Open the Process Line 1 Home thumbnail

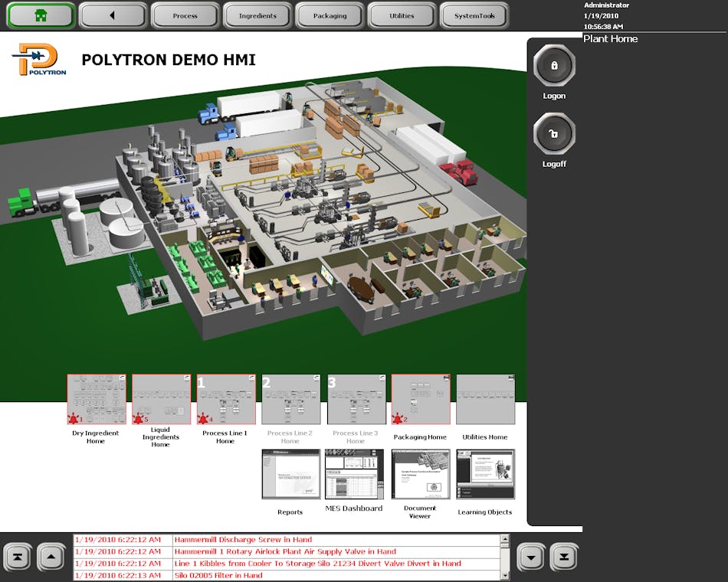(x=226, y=398)
